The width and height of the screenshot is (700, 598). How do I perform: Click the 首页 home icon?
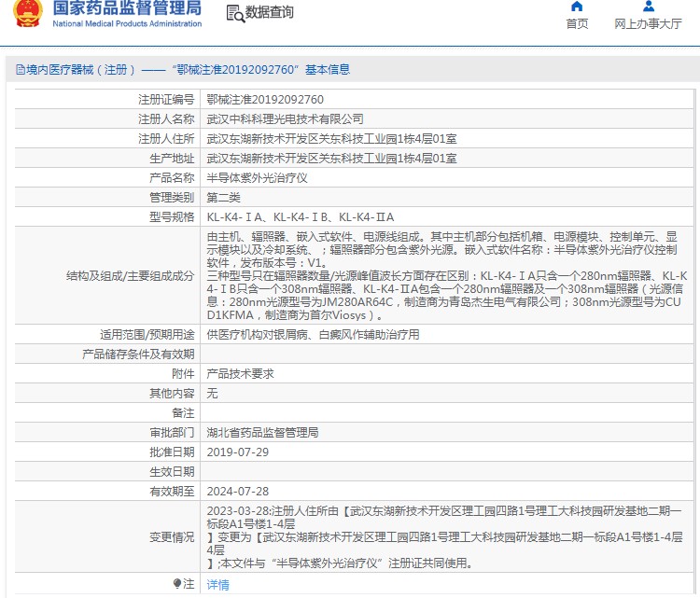click(x=577, y=7)
